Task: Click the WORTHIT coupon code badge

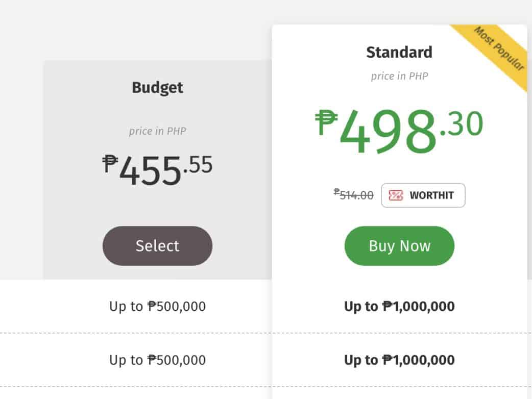Action: point(423,195)
